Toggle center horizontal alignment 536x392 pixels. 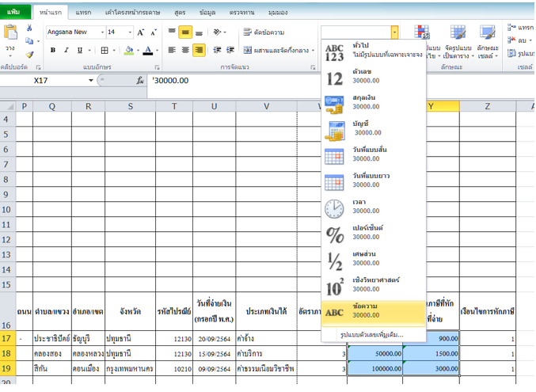[185, 50]
